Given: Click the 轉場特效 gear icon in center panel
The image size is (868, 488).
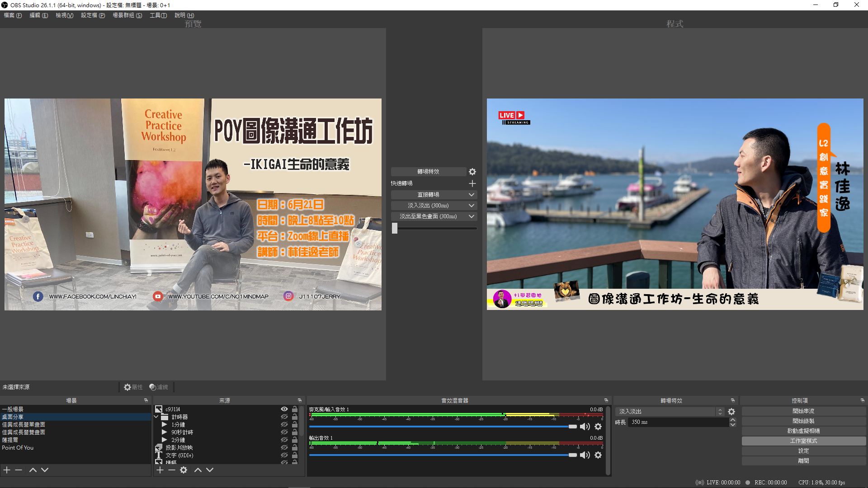Looking at the screenshot, I should [472, 172].
